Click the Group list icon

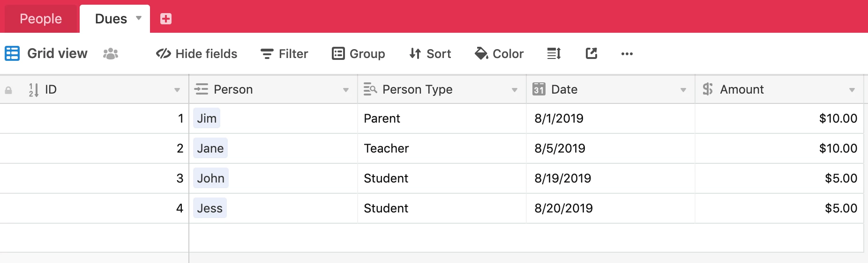click(x=338, y=54)
